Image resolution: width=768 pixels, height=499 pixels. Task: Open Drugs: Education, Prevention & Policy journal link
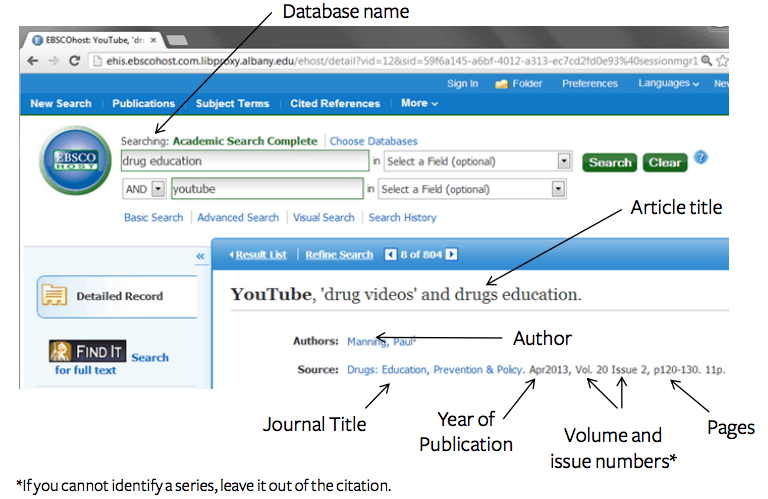coord(434,370)
